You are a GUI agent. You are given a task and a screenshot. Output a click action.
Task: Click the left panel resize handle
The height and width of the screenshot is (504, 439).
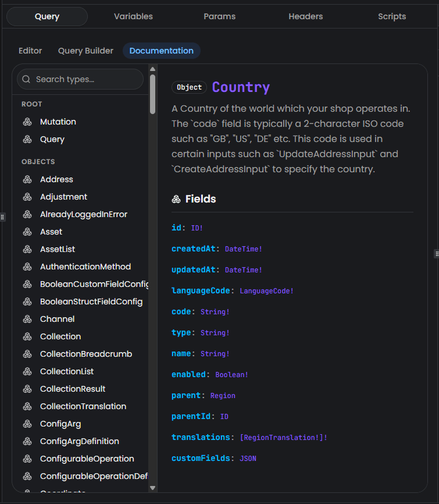(2, 217)
